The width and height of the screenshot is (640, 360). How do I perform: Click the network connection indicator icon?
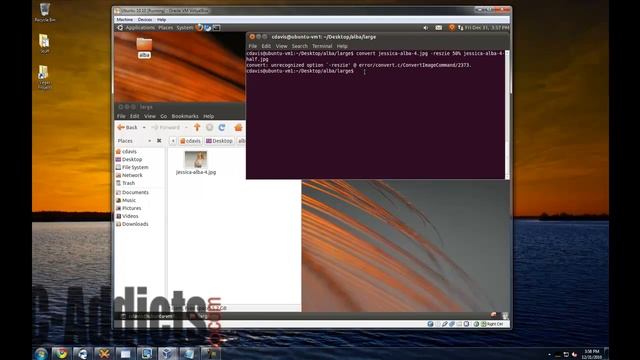click(460, 28)
